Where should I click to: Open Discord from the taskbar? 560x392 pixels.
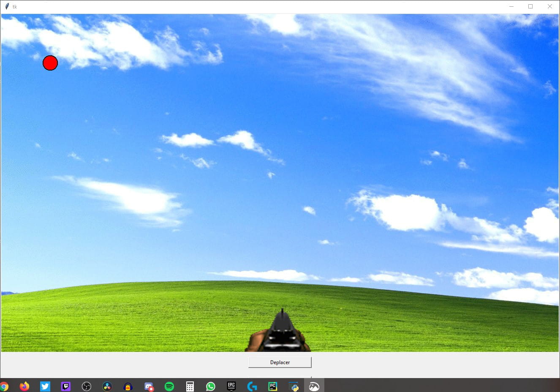[x=149, y=386]
